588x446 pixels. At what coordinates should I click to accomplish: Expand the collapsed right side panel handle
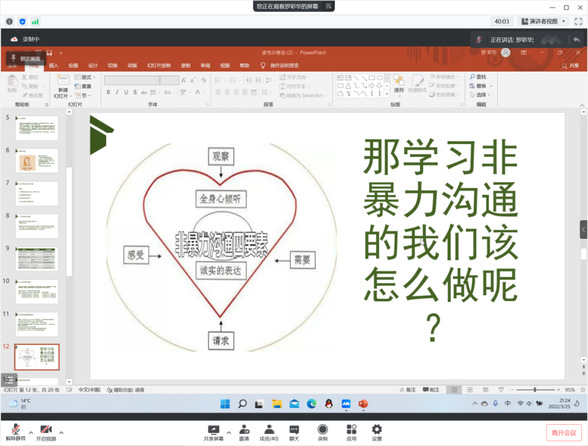584,229
